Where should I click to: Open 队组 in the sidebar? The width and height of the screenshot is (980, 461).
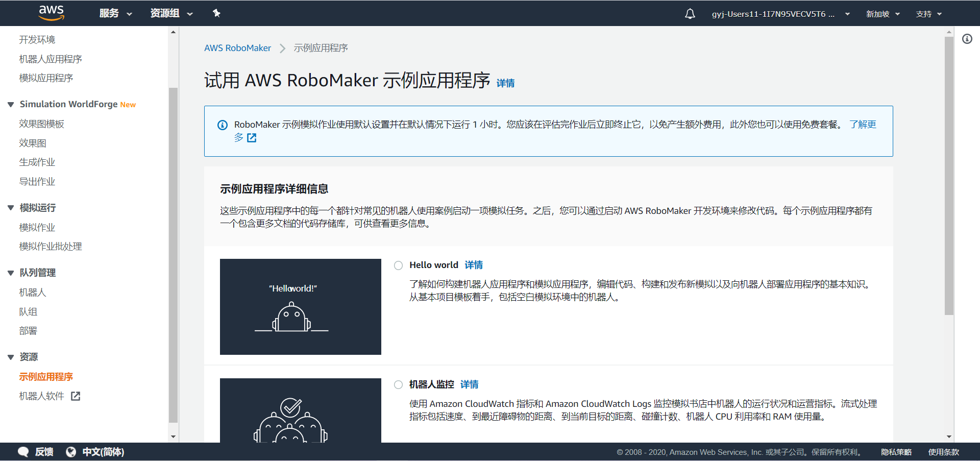pyautogui.click(x=28, y=312)
